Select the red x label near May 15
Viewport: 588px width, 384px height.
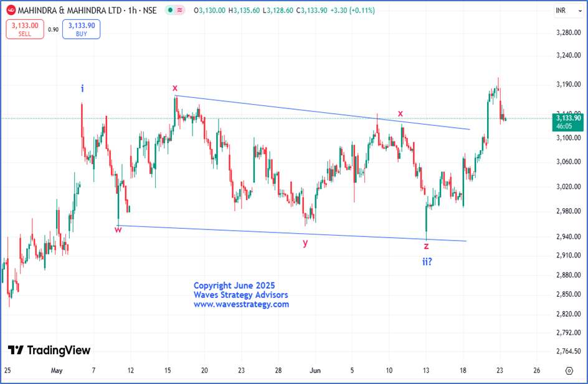175,88
